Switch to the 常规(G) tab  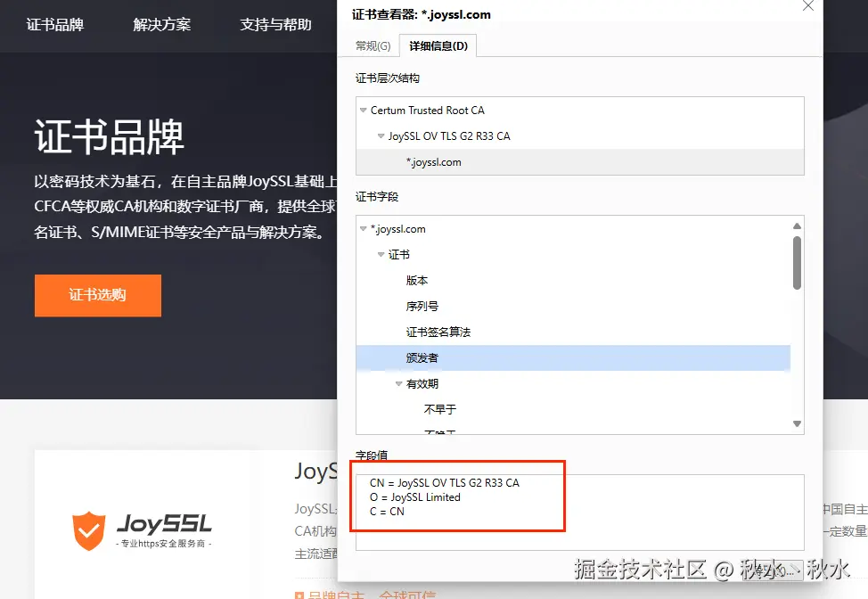(x=373, y=46)
